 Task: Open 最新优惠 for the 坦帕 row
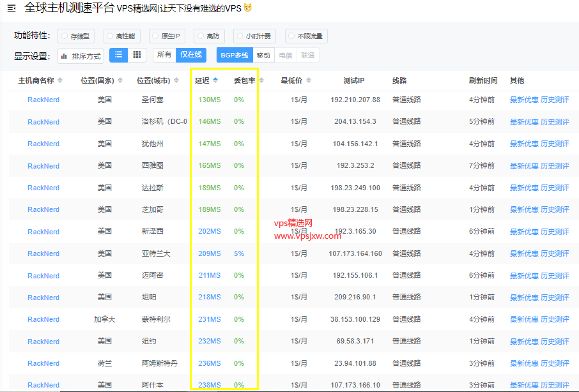[524, 298]
